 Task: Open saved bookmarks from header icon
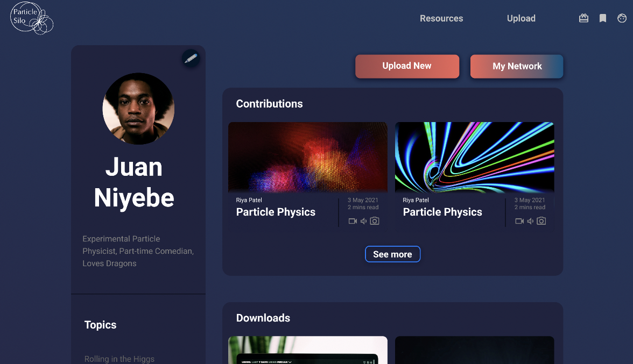pos(603,18)
